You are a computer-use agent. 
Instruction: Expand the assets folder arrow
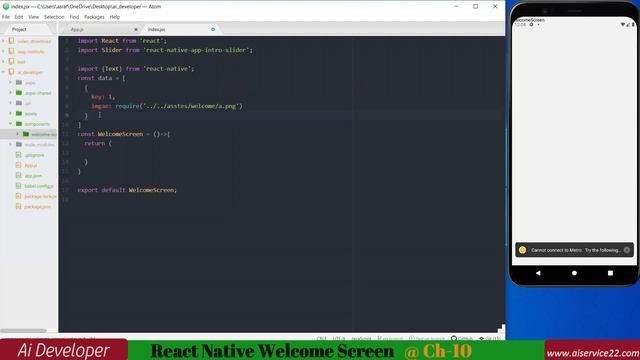click(x=11, y=113)
